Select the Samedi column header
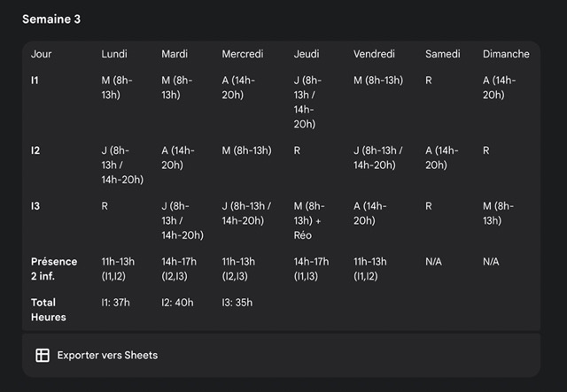 [443, 54]
